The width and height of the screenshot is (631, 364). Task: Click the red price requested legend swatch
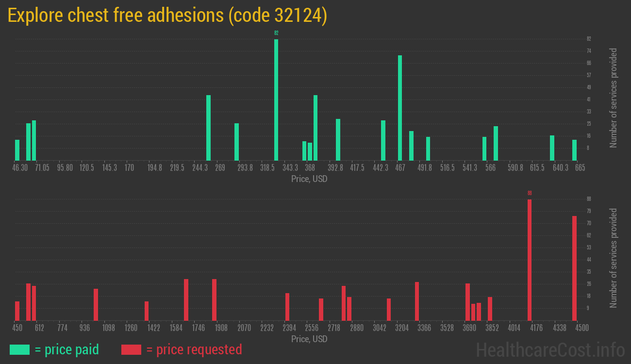pos(131,349)
